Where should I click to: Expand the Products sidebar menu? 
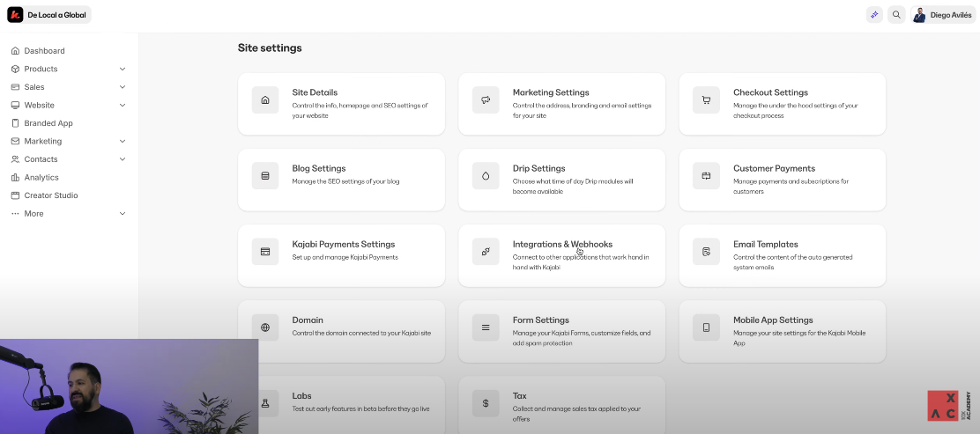pyautogui.click(x=122, y=69)
